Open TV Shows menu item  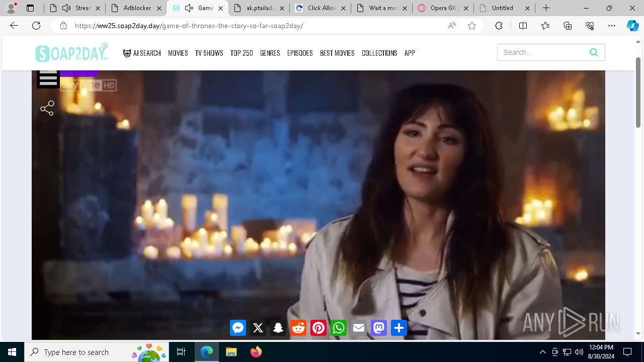[x=209, y=53]
